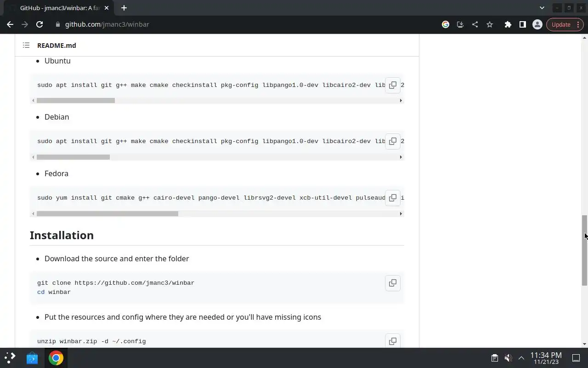The height and width of the screenshot is (368, 588).
Task: Click the page vertical scrollbar thumb
Action: pyautogui.click(x=584, y=251)
